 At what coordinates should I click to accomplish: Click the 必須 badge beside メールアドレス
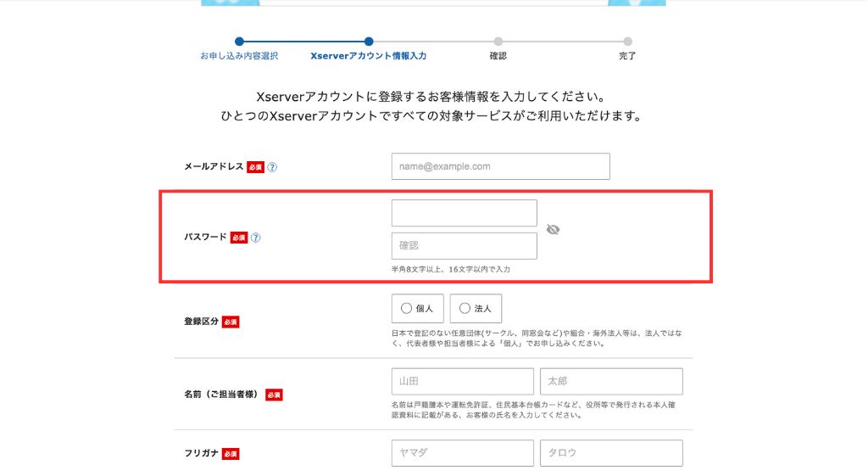pos(255,167)
